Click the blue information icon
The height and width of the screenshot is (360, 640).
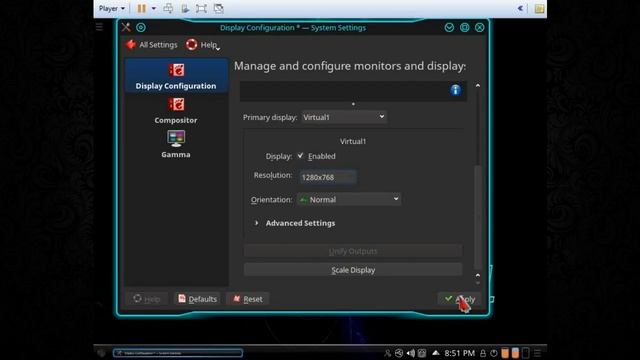coord(456,90)
